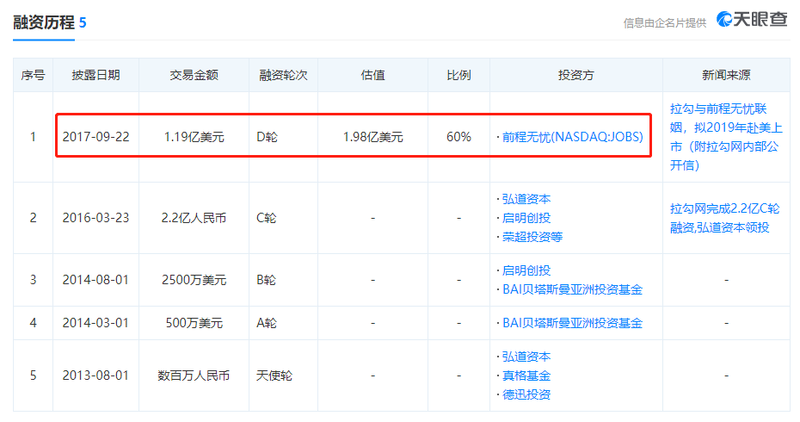Select amount cell 2.2亿人民币
The height and width of the screenshot is (422, 800).
[194, 218]
